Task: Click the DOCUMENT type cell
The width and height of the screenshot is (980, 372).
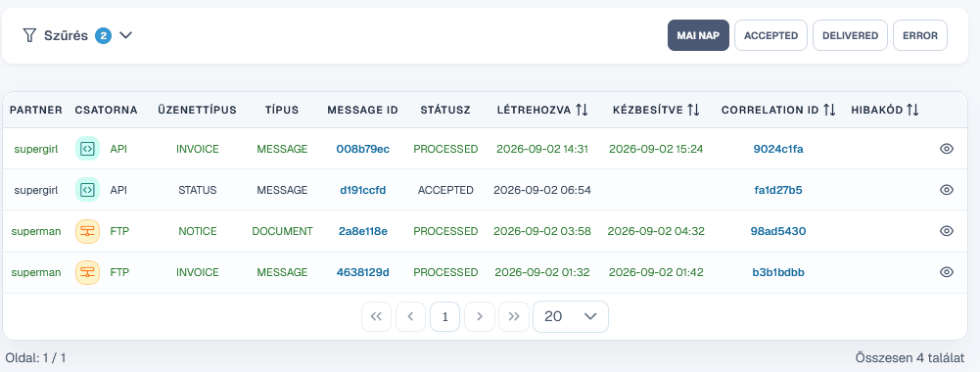Action: [x=282, y=231]
